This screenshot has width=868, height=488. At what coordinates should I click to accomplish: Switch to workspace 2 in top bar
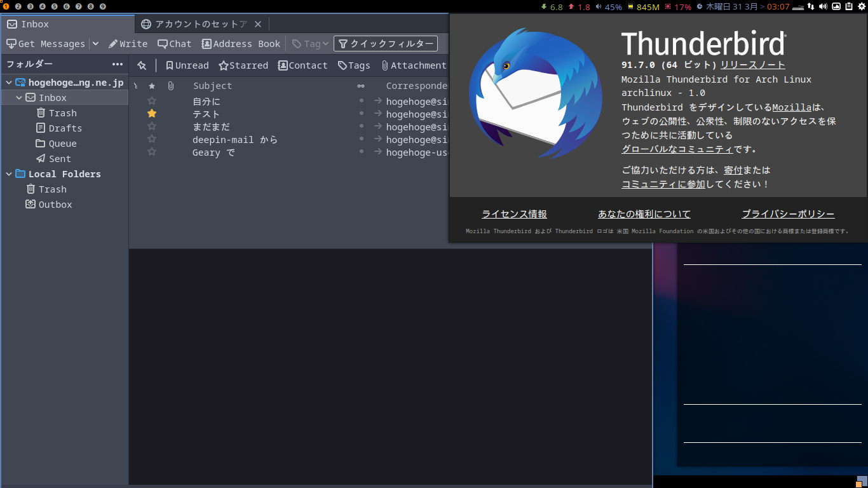[x=18, y=6]
